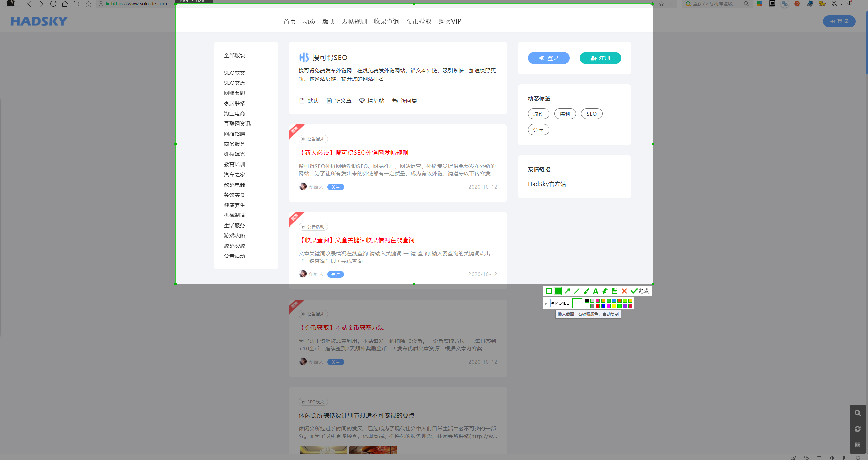Pick the yellow swatch in bottom row
868x460 pixels.
614,306
